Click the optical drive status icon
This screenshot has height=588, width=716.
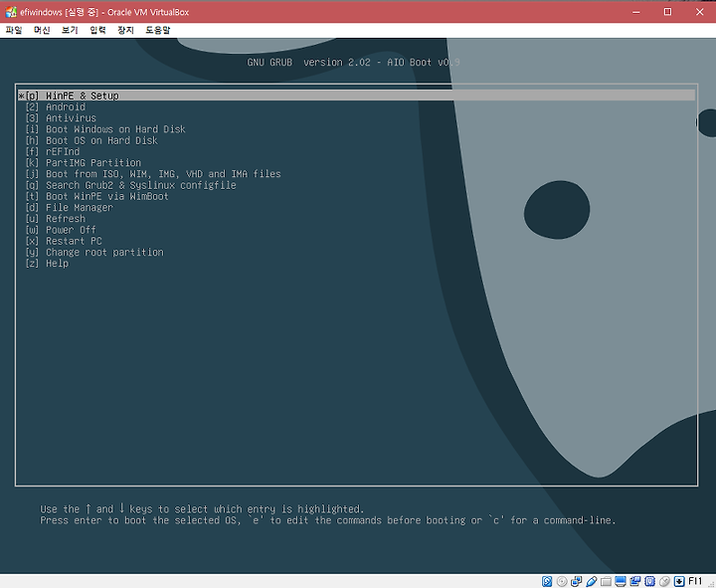[562, 581]
